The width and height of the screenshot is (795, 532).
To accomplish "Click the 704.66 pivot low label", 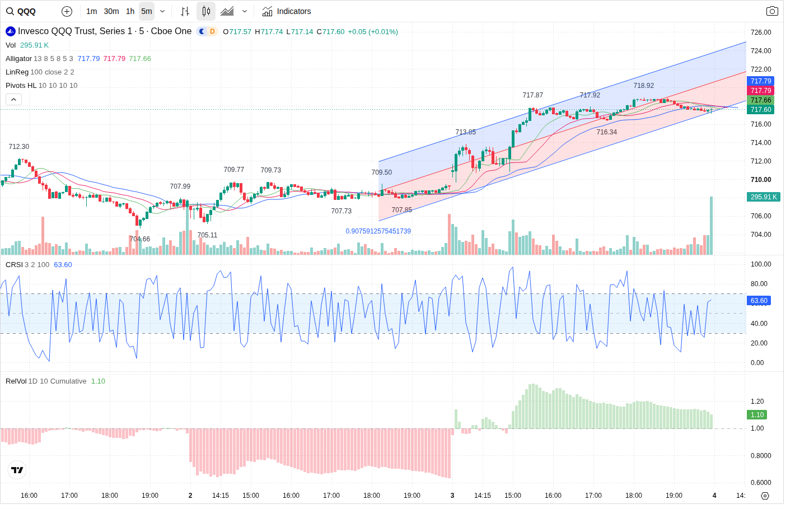I will [x=139, y=239].
